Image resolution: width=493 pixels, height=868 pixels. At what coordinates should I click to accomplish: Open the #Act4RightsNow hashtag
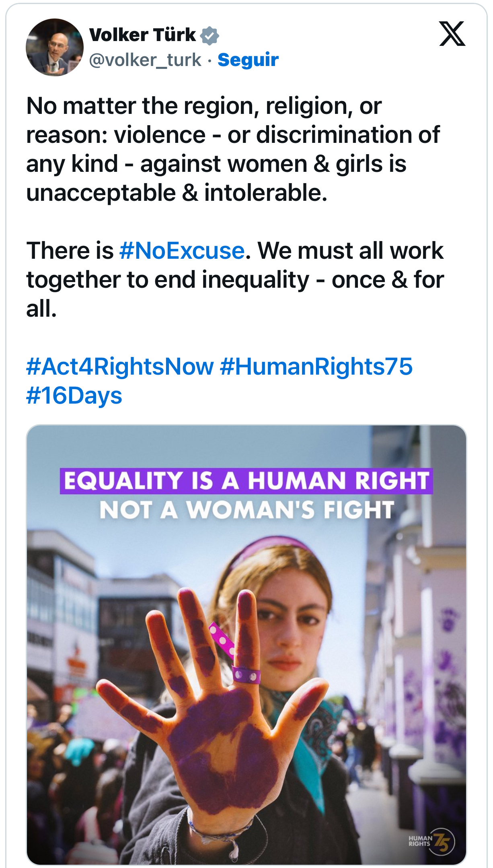point(120,367)
